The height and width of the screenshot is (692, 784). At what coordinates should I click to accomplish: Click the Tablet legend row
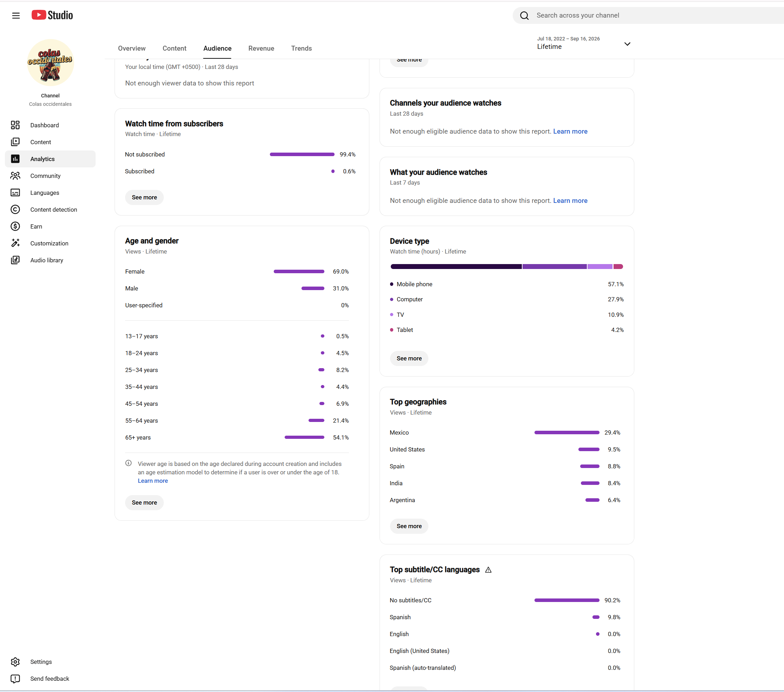click(507, 330)
